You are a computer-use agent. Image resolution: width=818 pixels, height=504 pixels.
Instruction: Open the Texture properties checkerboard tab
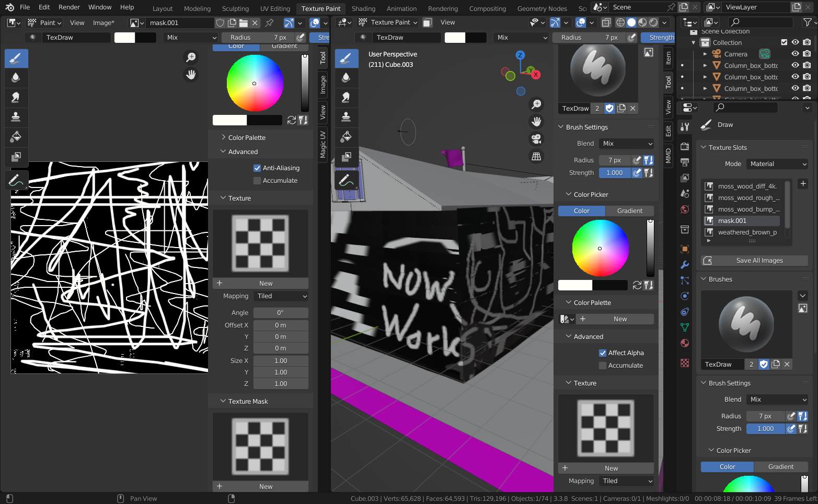(685, 362)
